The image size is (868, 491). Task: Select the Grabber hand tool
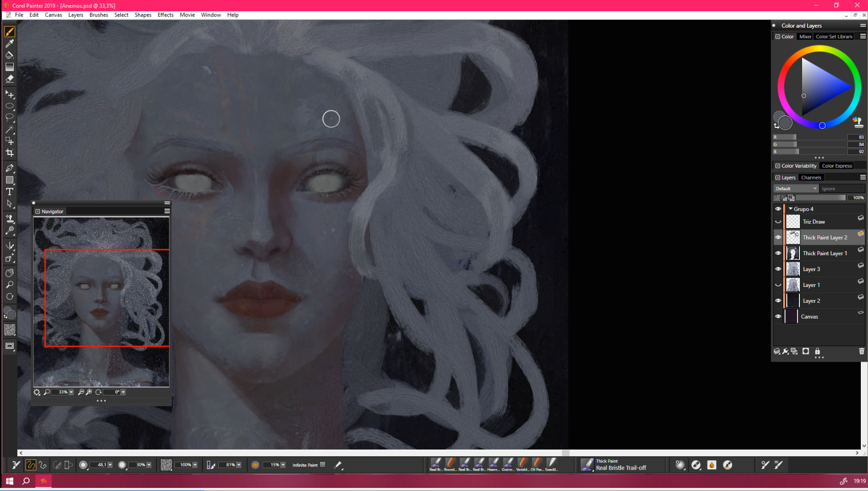pos(10,273)
